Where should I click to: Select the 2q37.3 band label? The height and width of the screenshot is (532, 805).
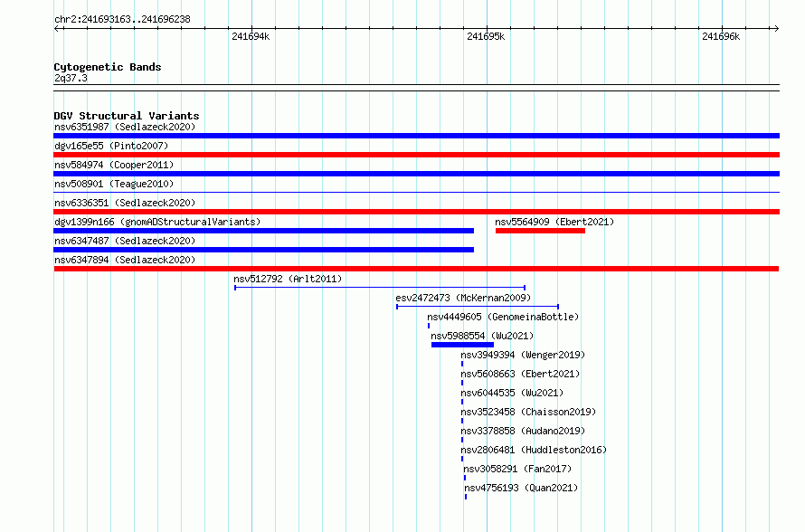click(x=71, y=78)
